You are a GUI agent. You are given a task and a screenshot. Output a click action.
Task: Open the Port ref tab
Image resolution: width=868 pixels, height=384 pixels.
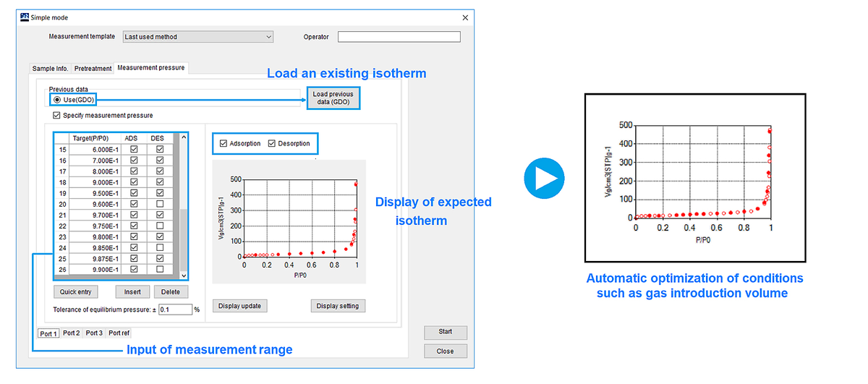click(x=119, y=333)
